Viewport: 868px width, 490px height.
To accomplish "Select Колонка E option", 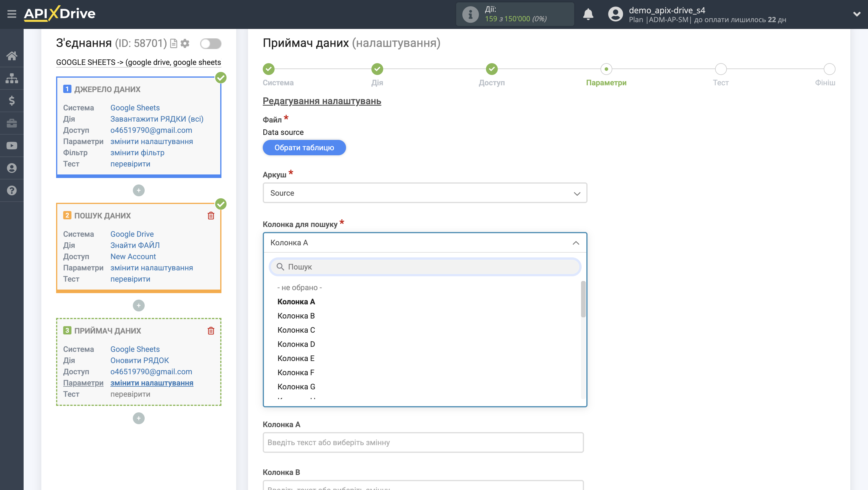I will point(296,358).
